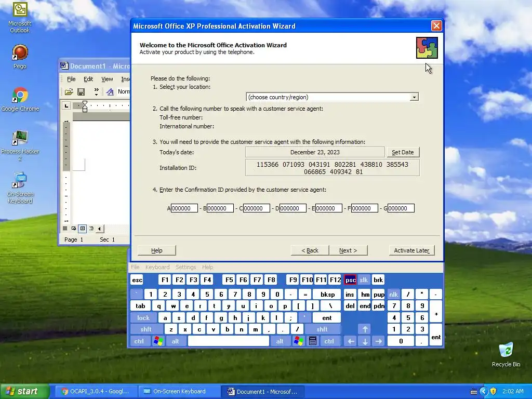This screenshot has width=532, height=399.
Task: Toggle the nlk key on keyboard
Action: (x=394, y=294)
